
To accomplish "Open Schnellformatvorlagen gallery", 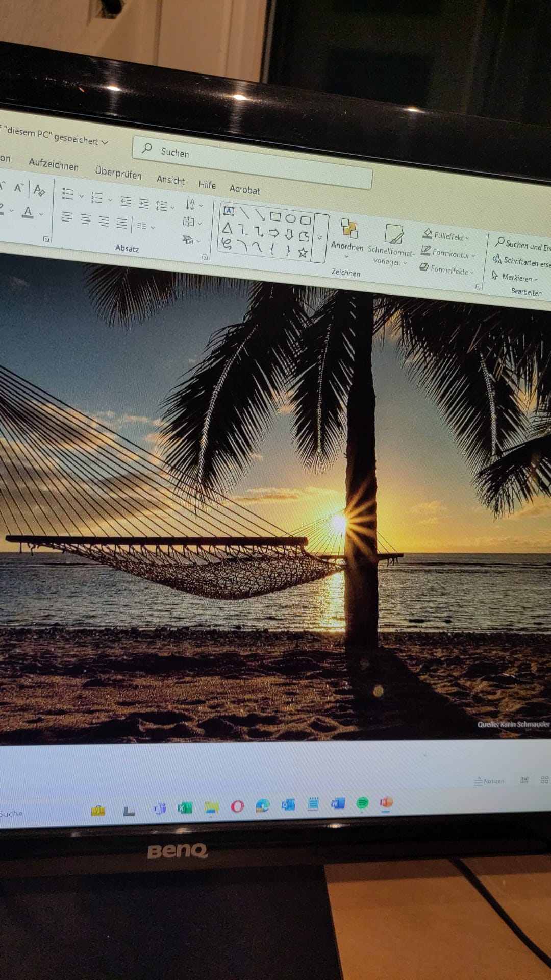I will [390, 246].
